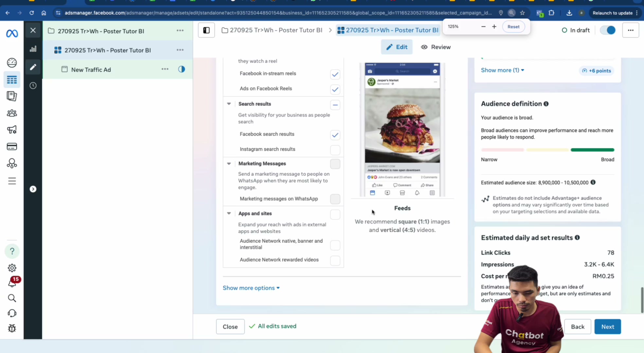Click the page vertical scrollbar
This screenshot has height=353, width=644.
[642, 300]
